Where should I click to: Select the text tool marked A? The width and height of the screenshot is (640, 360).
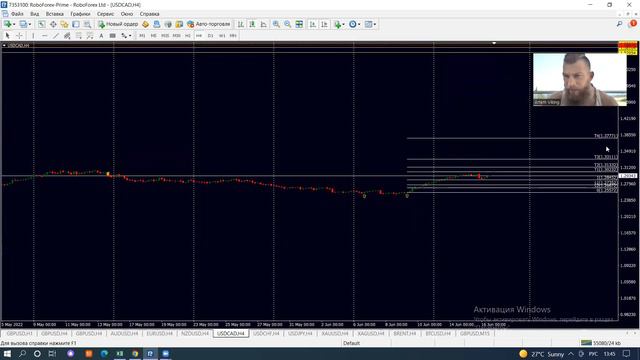pos(101,36)
